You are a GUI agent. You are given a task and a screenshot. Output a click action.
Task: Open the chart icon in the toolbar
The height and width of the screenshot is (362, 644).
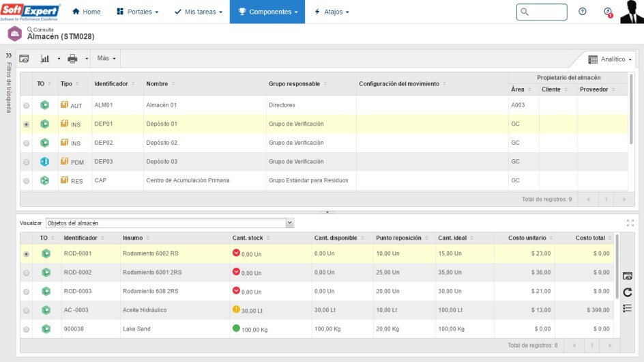[44, 58]
